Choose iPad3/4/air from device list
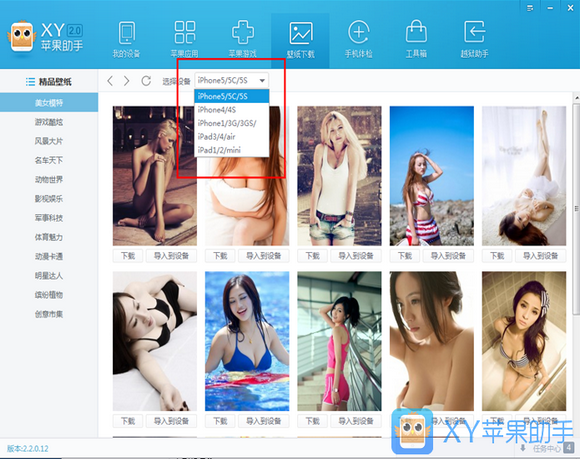This screenshot has width=583, height=460. coord(232,136)
